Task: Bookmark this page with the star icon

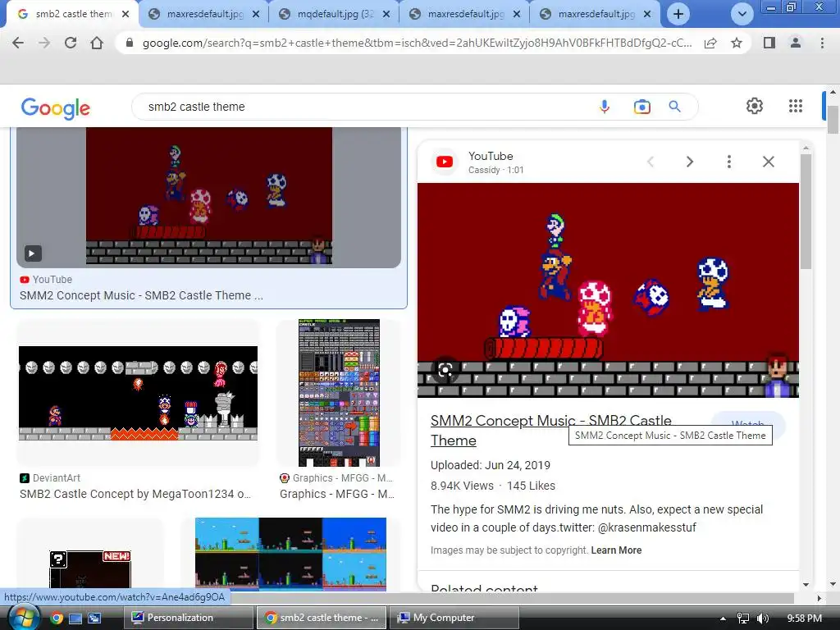Action: tap(737, 43)
